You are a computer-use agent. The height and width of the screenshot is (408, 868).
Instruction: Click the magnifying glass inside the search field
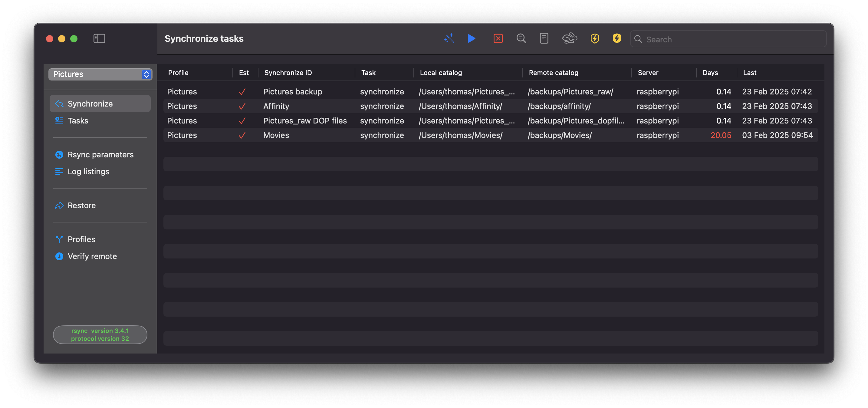click(638, 39)
